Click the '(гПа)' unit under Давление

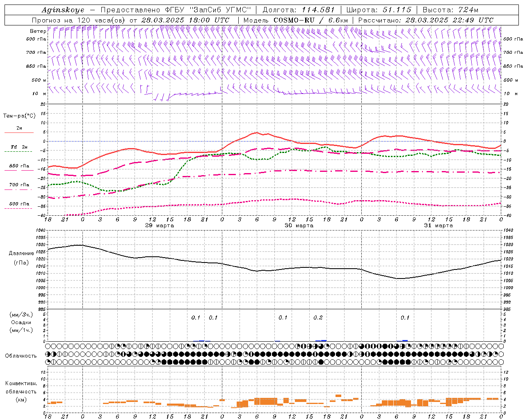click(x=21, y=262)
